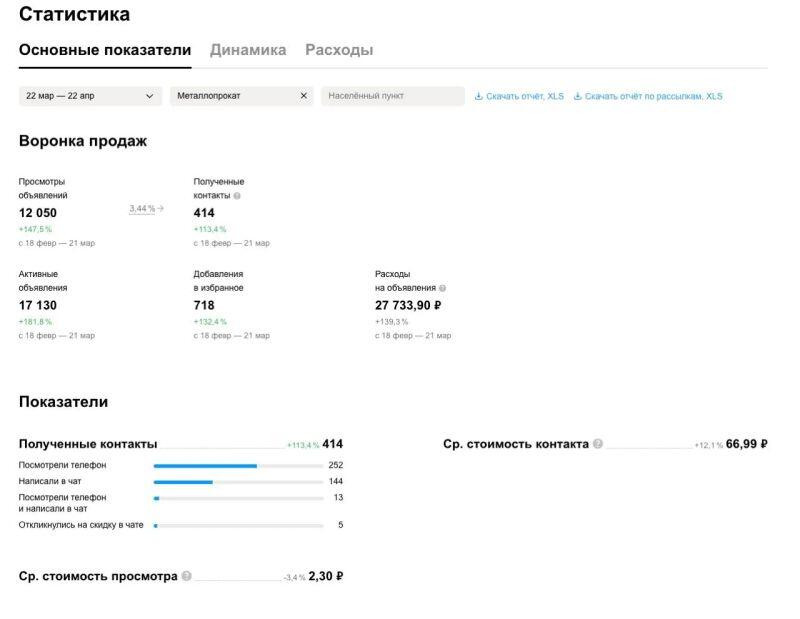
Task: Focus the Населённый пункт input field
Action: 393,96
